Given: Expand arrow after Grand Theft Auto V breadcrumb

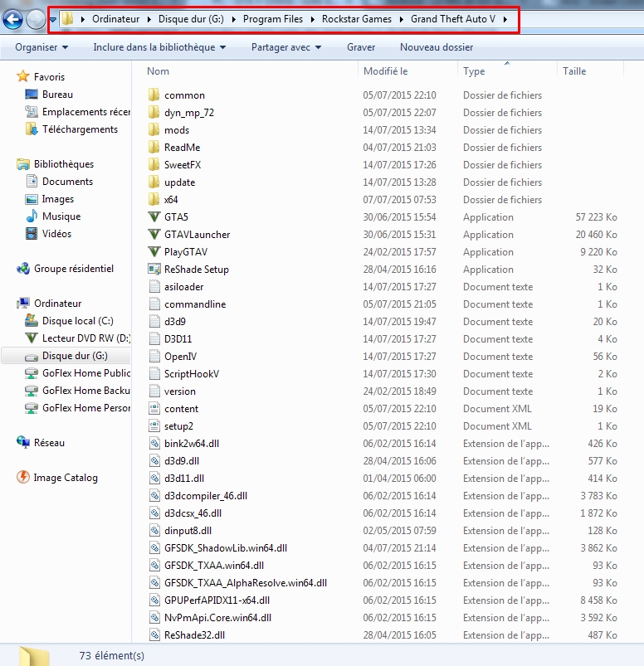Looking at the screenshot, I should click(505, 19).
